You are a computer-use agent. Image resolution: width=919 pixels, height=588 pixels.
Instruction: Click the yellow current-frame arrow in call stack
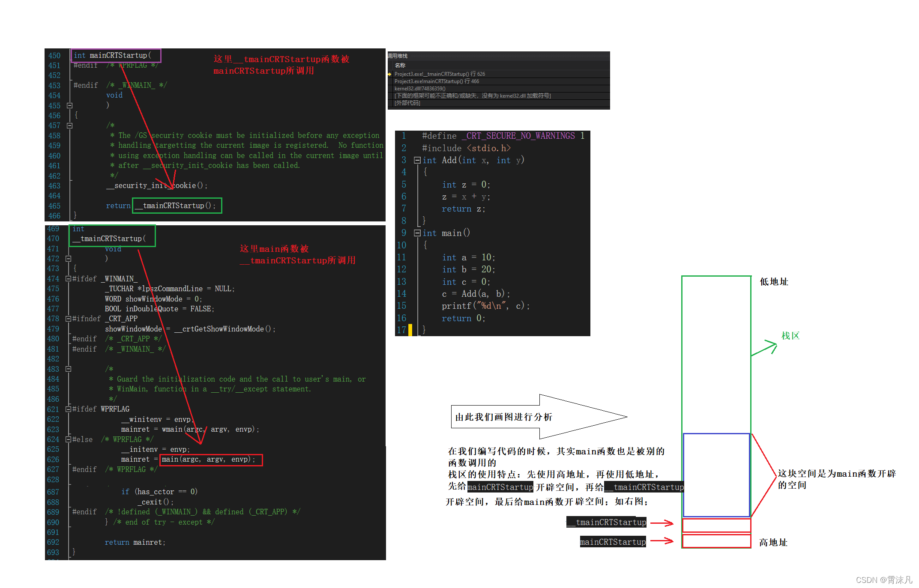pos(389,74)
